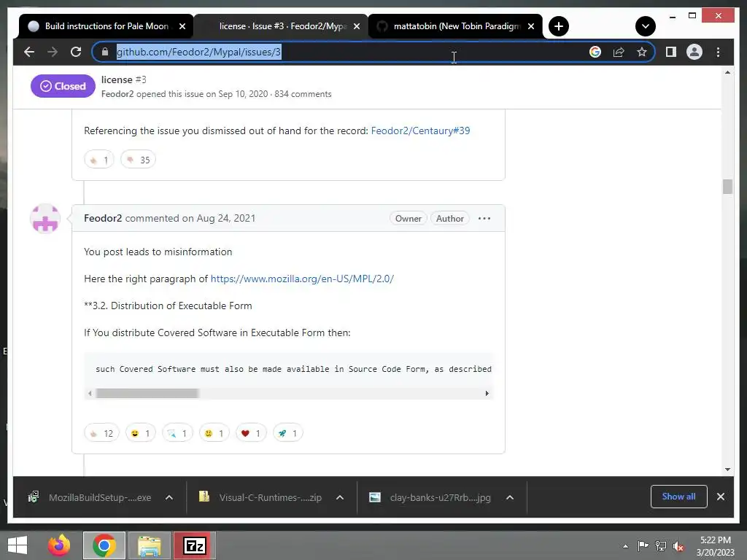Show all downloads
Viewport: 747px width, 560px height.
tap(679, 497)
